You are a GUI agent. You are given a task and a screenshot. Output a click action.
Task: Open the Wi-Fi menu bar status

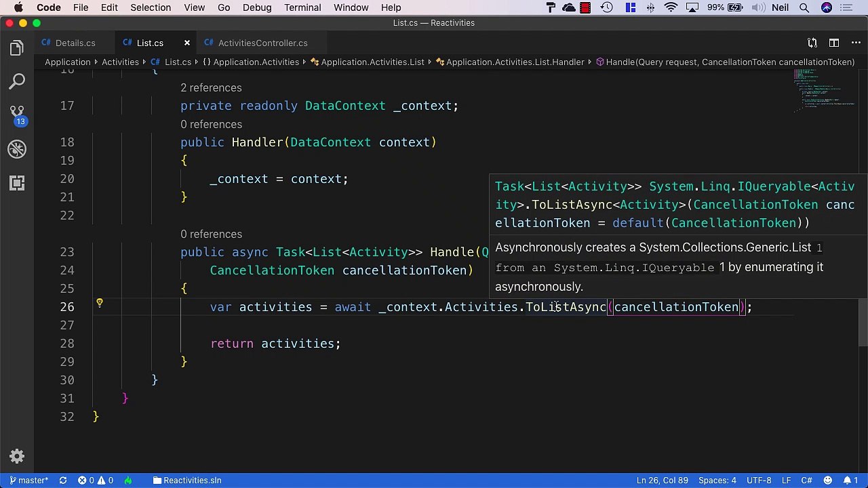pos(671,7)
